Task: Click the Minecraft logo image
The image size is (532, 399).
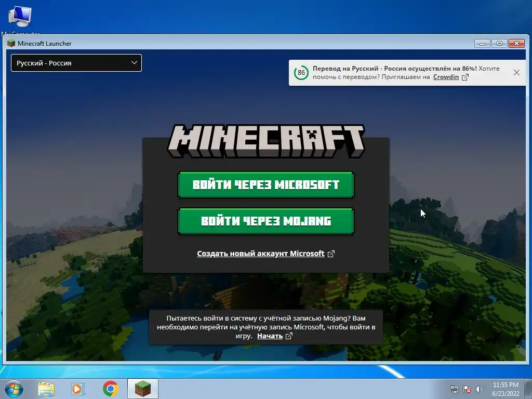Action: tap(266, 141)
